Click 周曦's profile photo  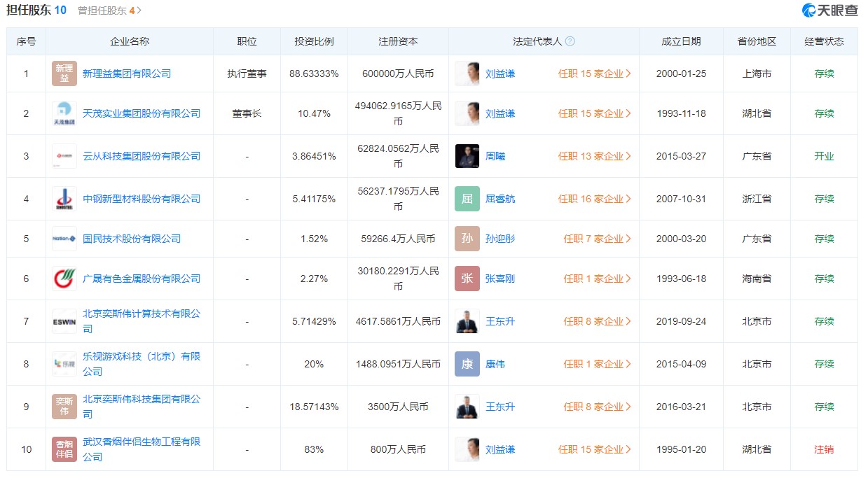click(467, 156)
